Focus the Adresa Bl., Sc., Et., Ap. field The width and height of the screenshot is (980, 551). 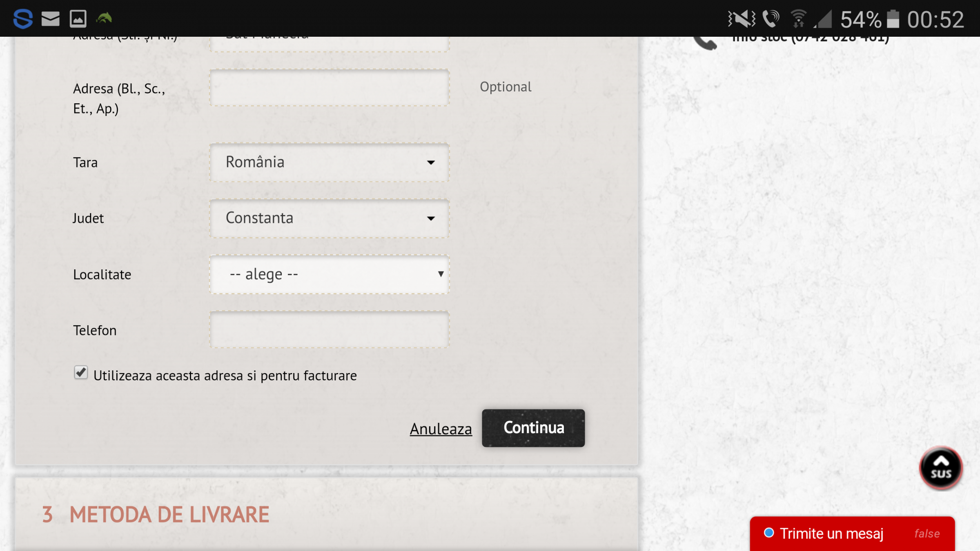[329, 88]
